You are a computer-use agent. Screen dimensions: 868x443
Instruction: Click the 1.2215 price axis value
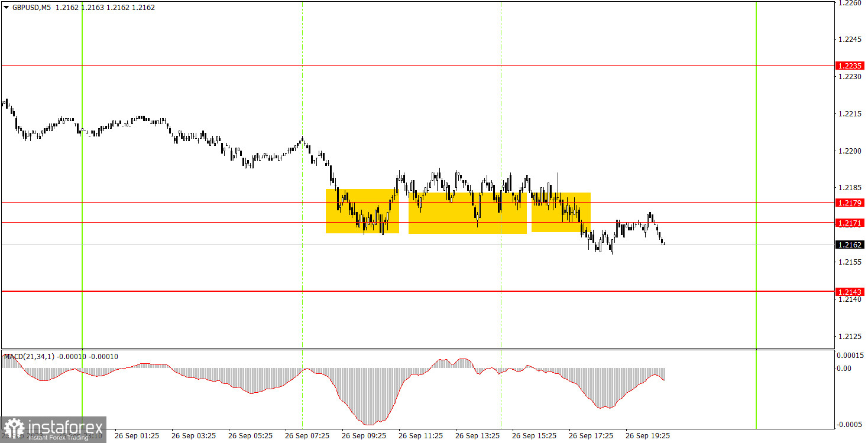coord(850,113)
